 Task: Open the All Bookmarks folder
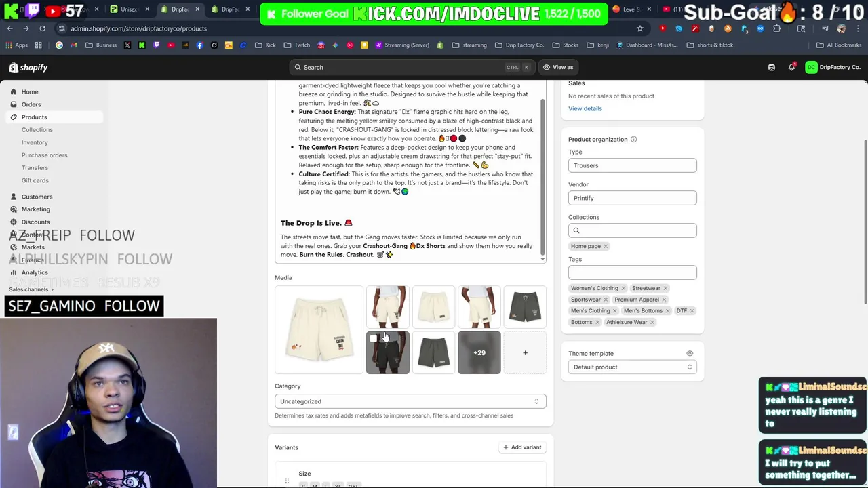839,45
